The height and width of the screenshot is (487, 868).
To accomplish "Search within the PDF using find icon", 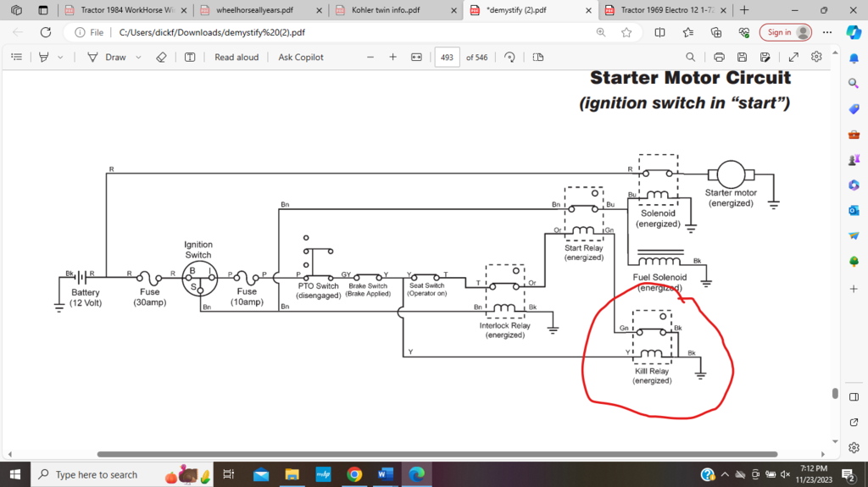I will (x=691, y=57).
